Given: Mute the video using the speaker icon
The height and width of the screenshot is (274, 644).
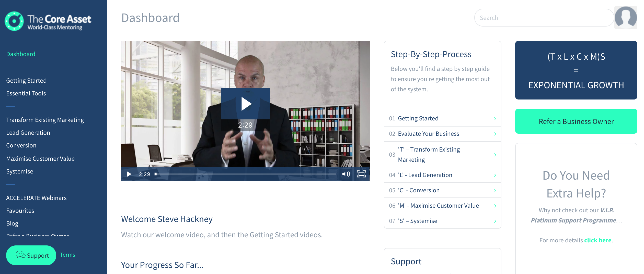Looking at the screenshot, I should point(346,174).
